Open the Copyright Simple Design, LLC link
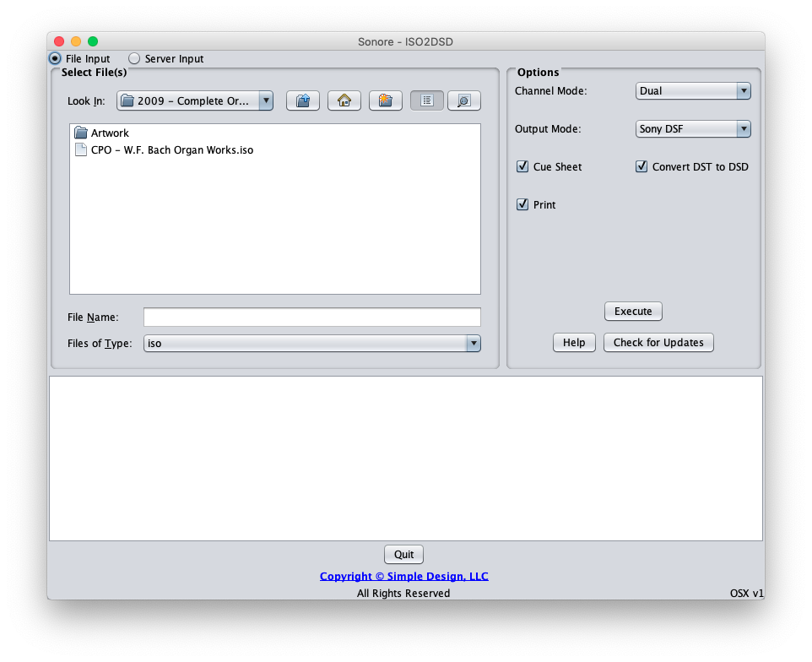The width and height of the screenshot is (812, 662). (x=404, y=576)
